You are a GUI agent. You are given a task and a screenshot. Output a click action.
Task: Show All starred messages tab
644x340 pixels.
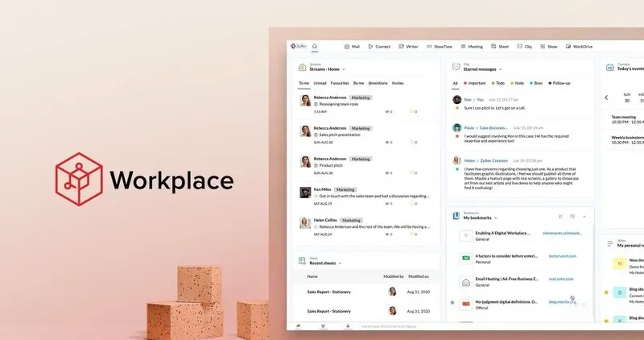pyautogui.click(x=455, y=83)
